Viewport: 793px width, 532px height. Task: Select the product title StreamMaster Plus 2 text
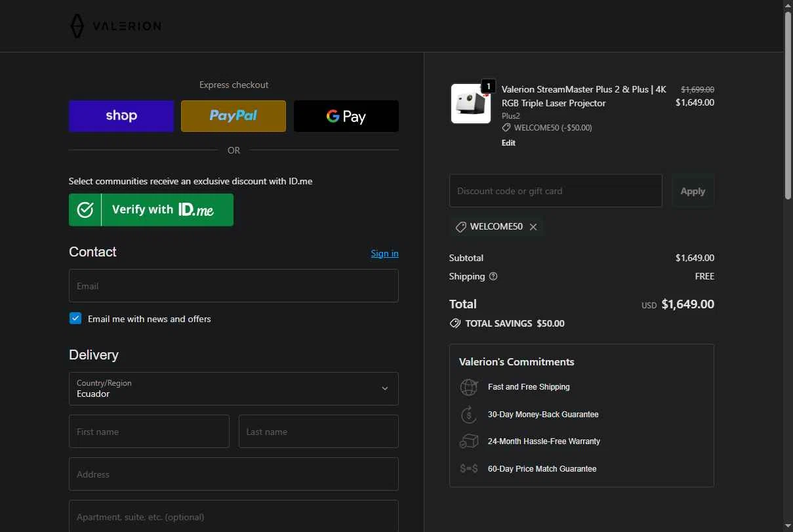point(584,96)
